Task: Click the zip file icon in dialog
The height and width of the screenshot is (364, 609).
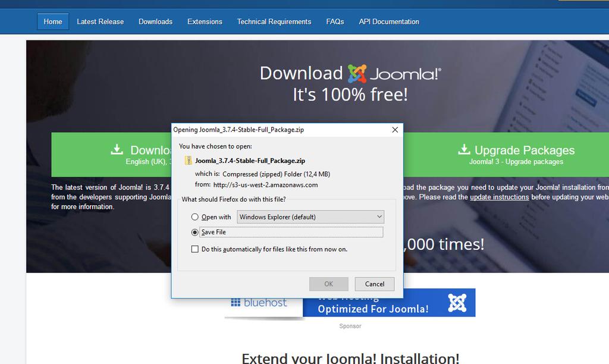Action: (189, 161)
